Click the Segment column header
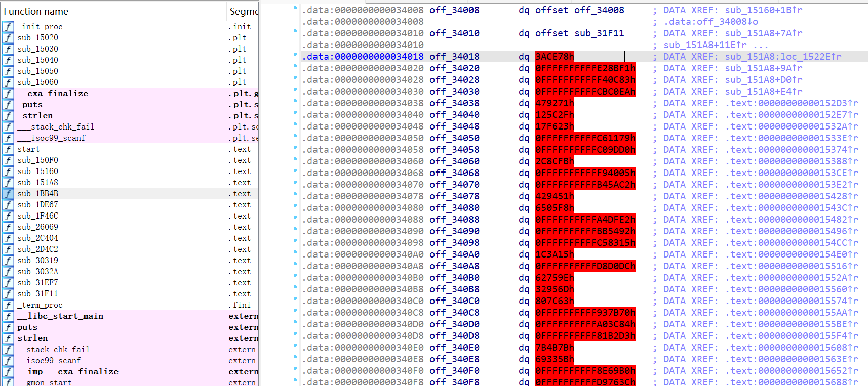This screenshot has width=868, height=386. pyautogui.click(x=244, y=11)
